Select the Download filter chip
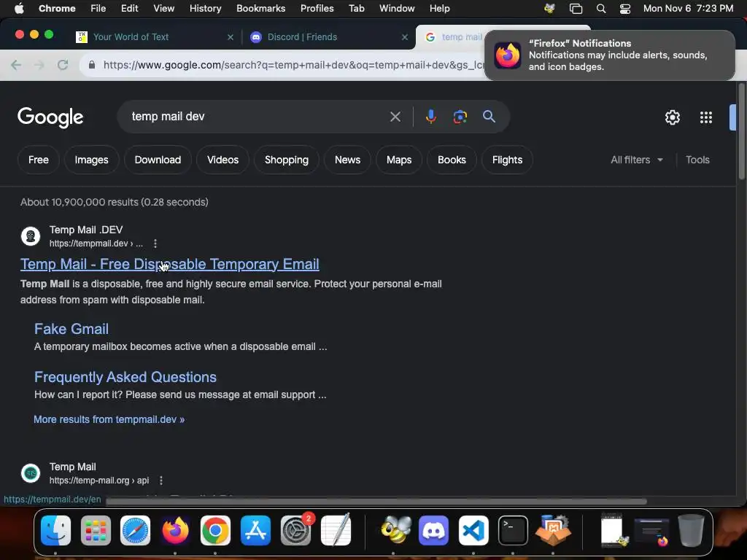 pos(158,160)
